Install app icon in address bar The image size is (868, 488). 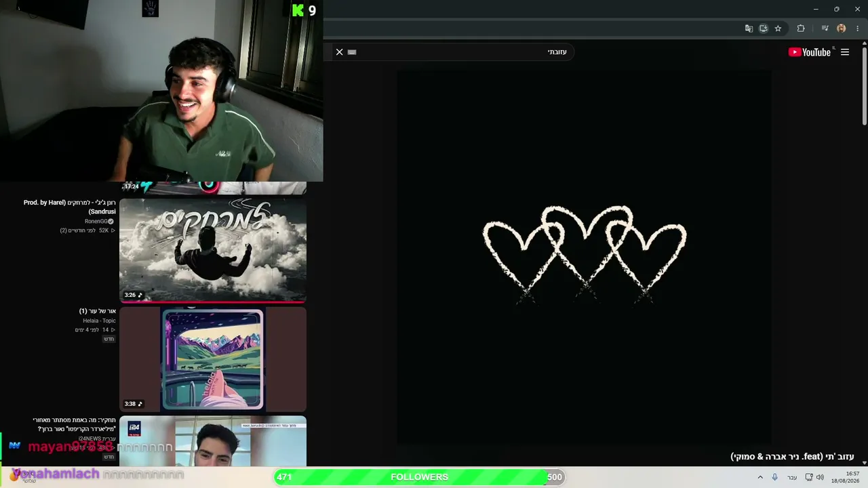coord(764,28)
